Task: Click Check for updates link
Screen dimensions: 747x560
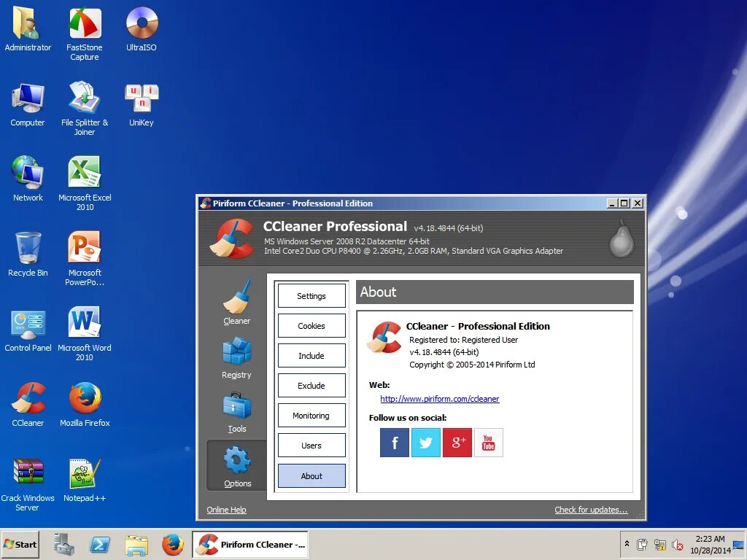Action: [591, 510]
